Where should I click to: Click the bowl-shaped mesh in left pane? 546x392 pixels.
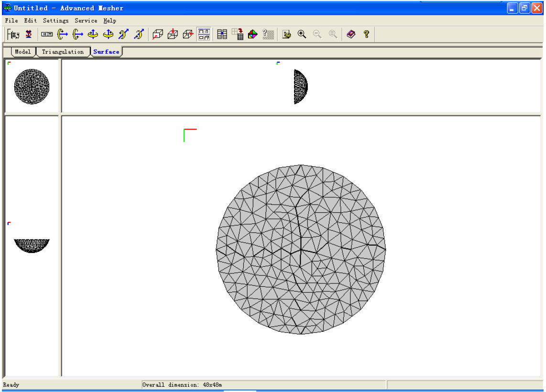32,245
